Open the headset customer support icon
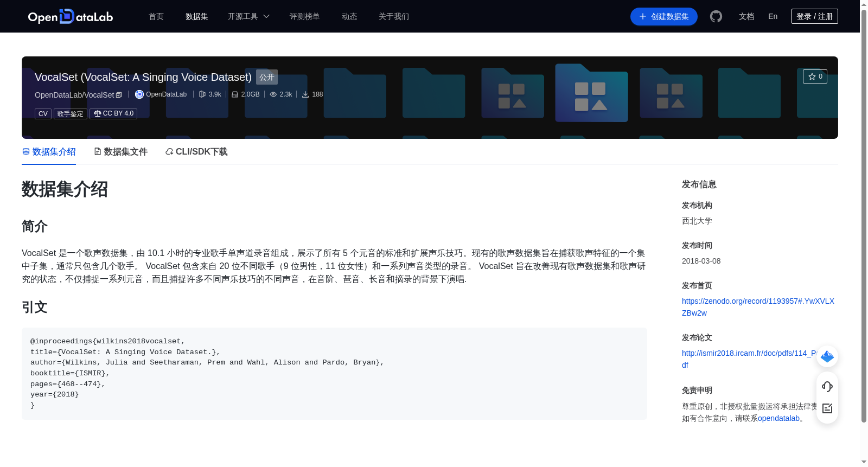This screenshot has height=467, width=868. (x=827, y=386)
